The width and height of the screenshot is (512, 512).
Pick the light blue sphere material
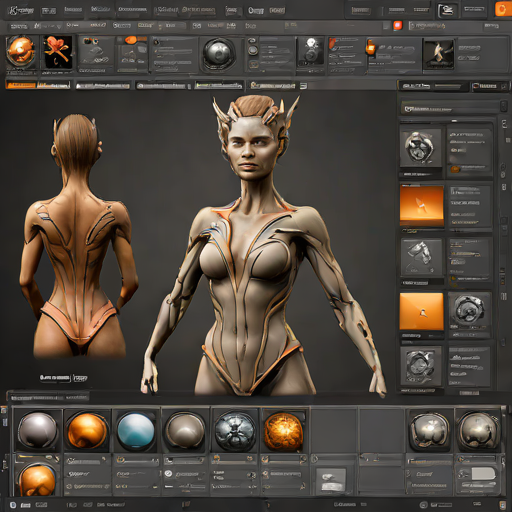coord(136,431)
